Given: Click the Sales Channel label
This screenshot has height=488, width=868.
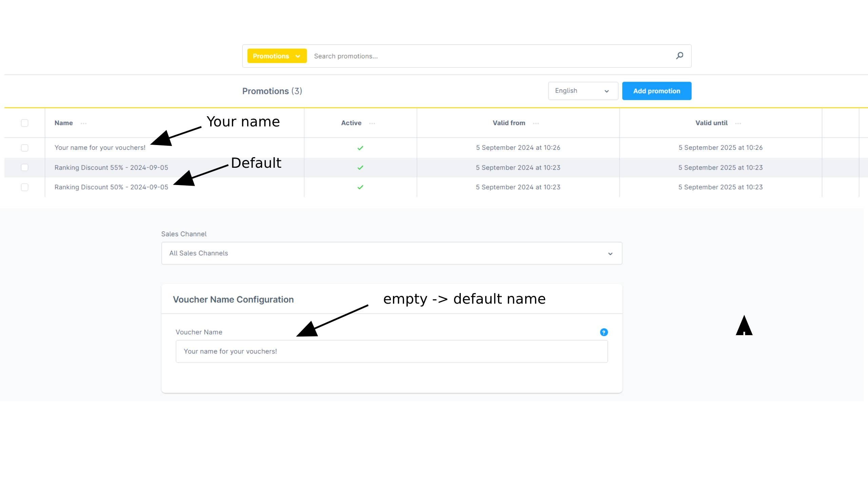Looking at the screenshot, I should point(184,234).
